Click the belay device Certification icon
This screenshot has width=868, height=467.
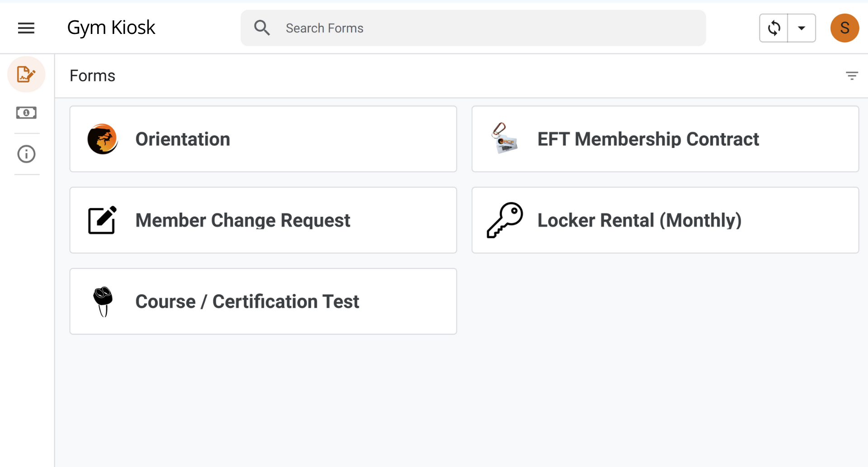(x=103, y=301)
